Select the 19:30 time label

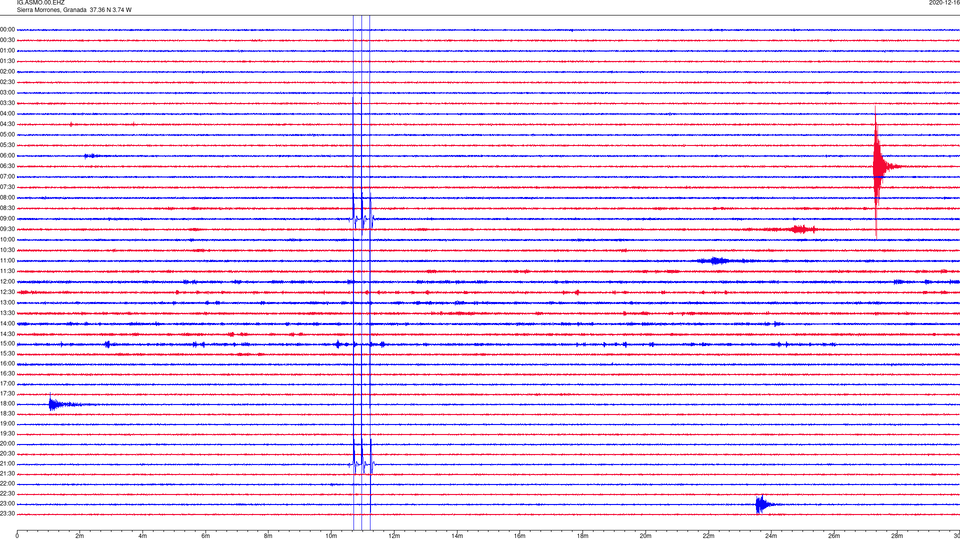coord(7,433)
